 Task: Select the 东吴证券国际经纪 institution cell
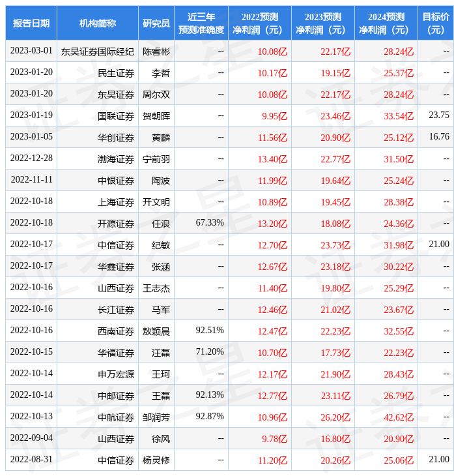coord(98,52)
